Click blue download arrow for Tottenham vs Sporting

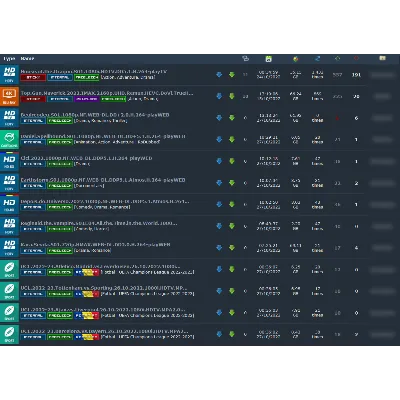click(219, 291)
